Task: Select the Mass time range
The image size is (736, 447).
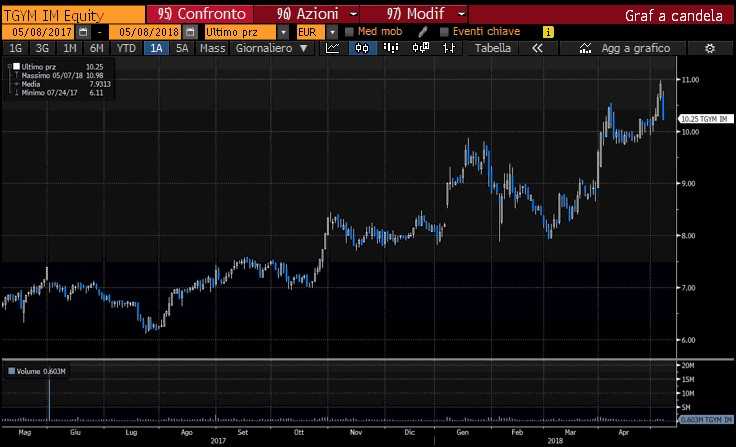Action: coord(212,48)
